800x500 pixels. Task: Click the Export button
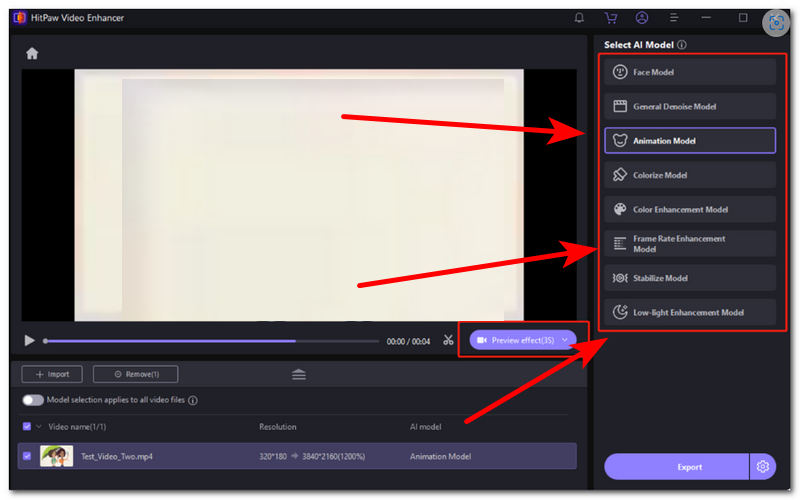[x=677, y=467]
